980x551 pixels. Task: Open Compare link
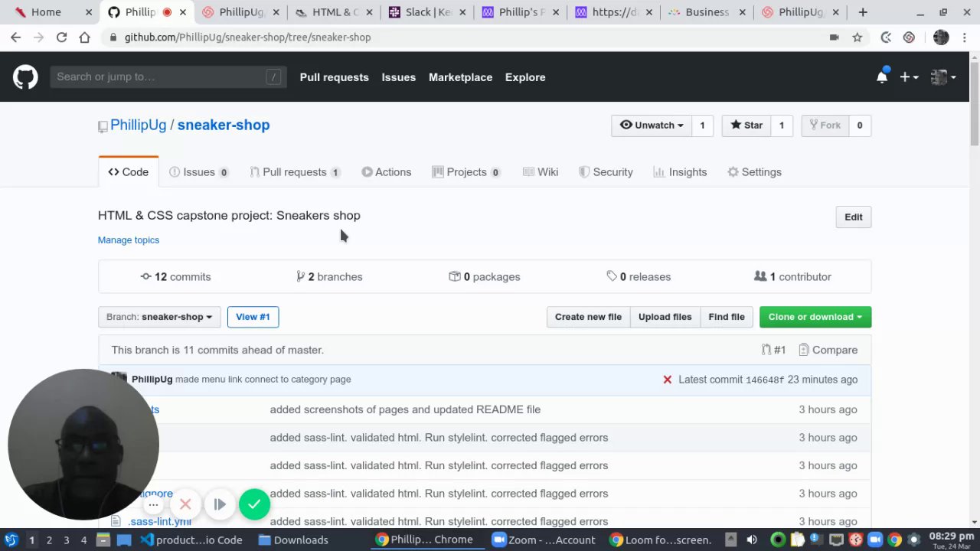828,350
